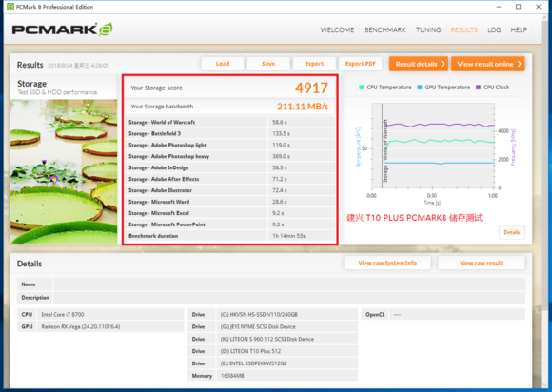Click the Load button
Screen dimensions: 552x392
tap(223, 64)
